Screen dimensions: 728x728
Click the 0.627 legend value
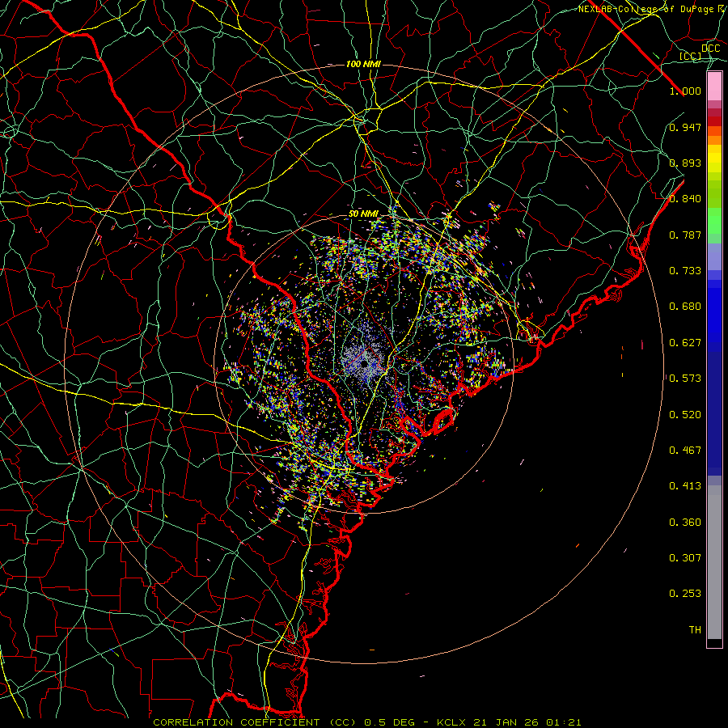click(685, 343)
